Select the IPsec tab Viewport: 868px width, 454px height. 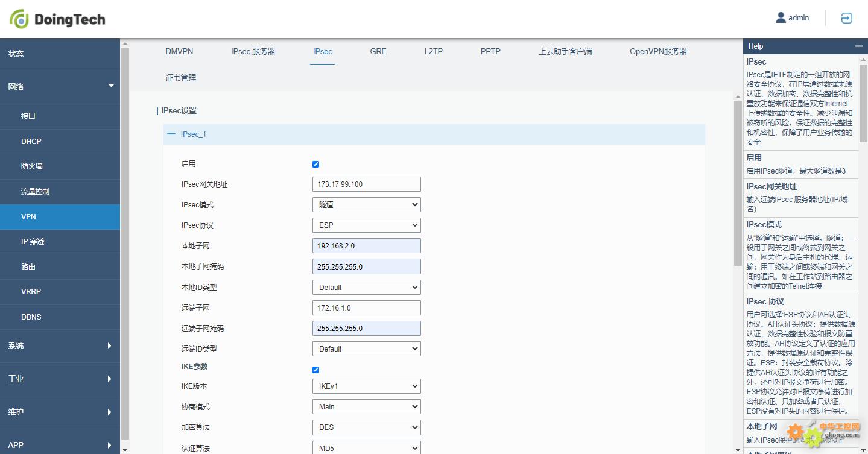click(x=322, y=51)
